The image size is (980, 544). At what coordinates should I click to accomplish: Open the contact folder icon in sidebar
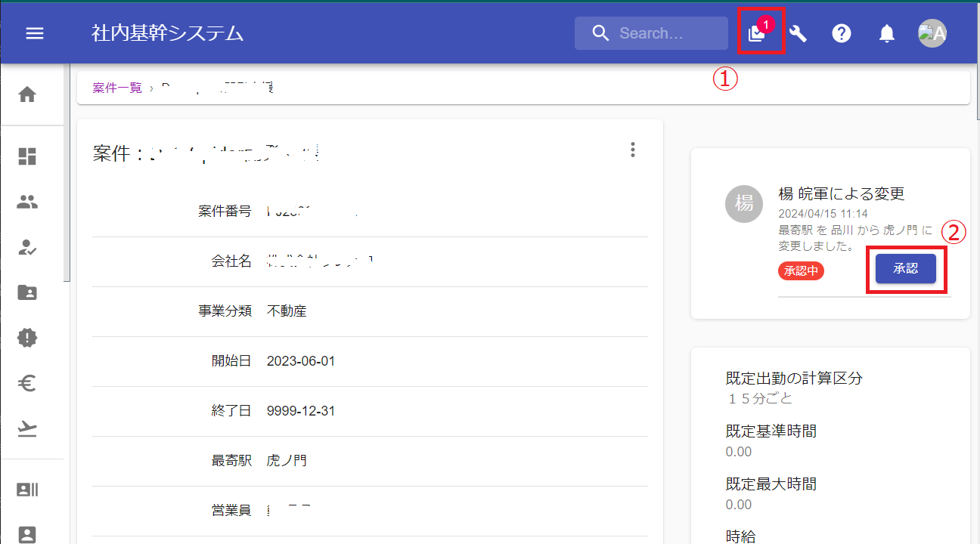(27, 292)
